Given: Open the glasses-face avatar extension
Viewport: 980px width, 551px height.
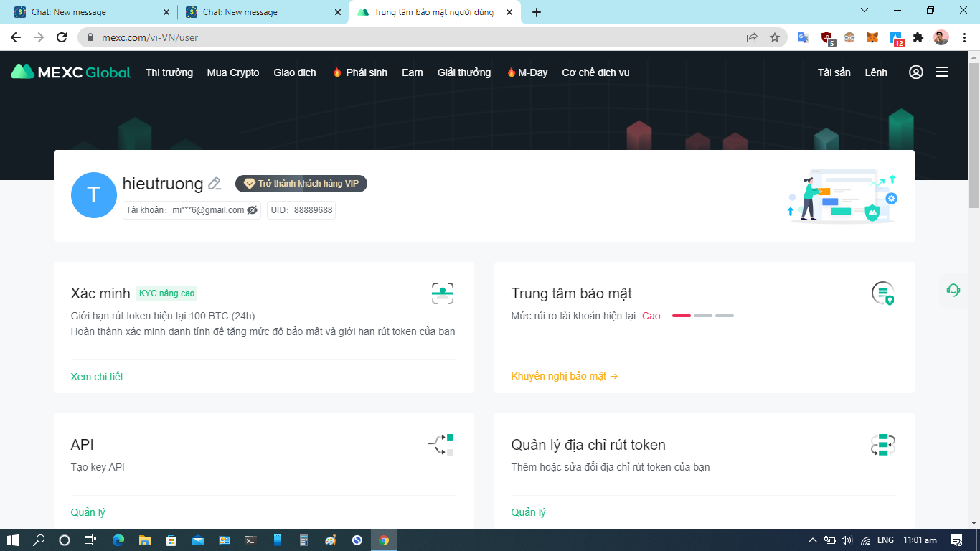Looking at the screenshot, I should tap(849, 37).
